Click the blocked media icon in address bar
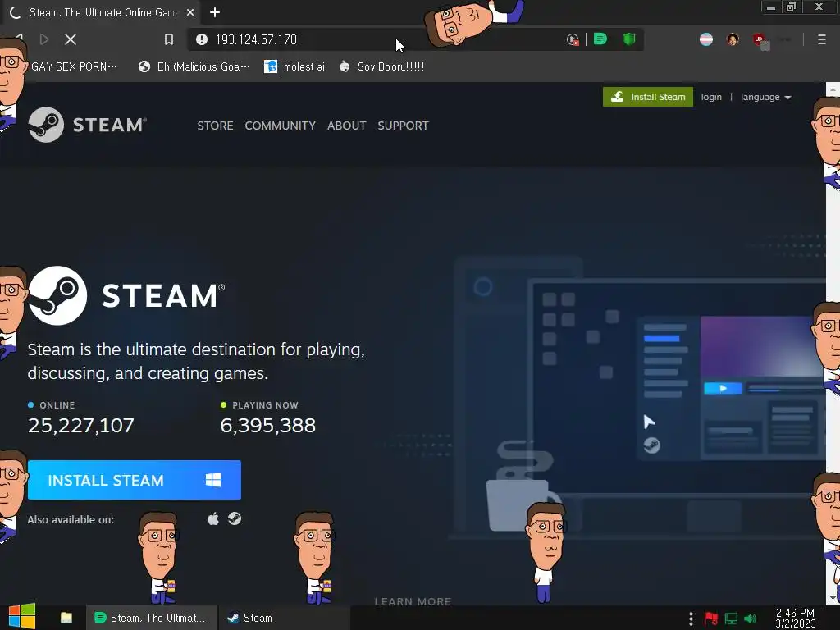This screenshot has width=840, height=630. (x=572, y=39)
